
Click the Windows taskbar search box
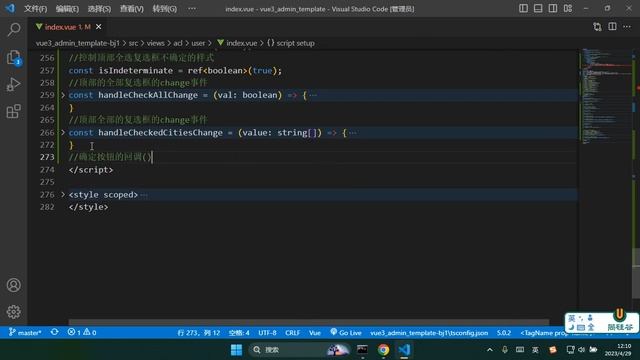tap(299, 350)
